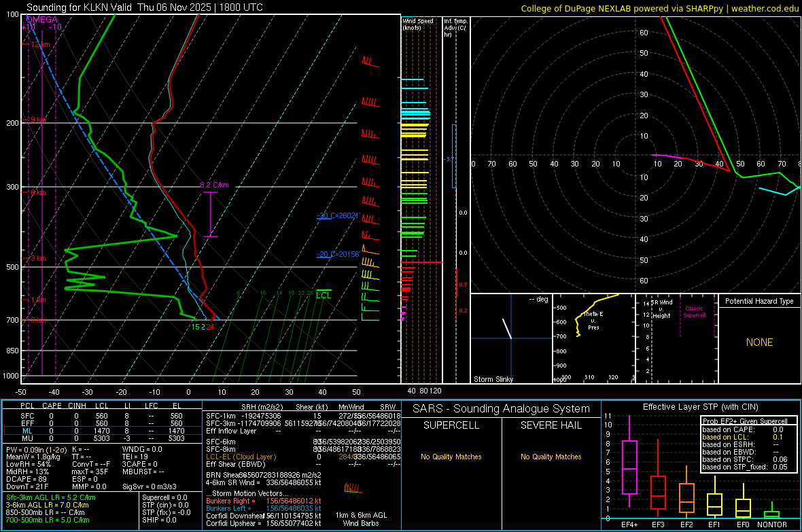Screen dimensions: 802x532
Task: Click the magenta 'Classic Supercell' label
Action: pos(694,312)
